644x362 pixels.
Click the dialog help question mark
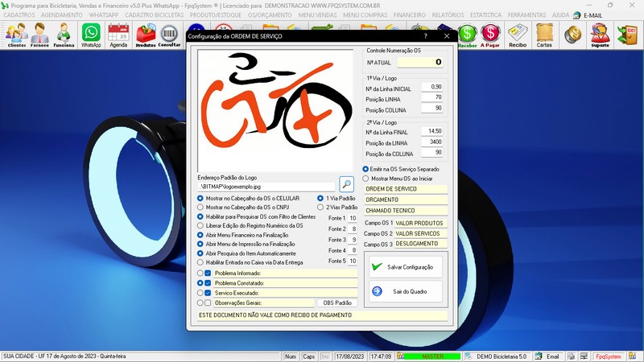pos(426,36)
